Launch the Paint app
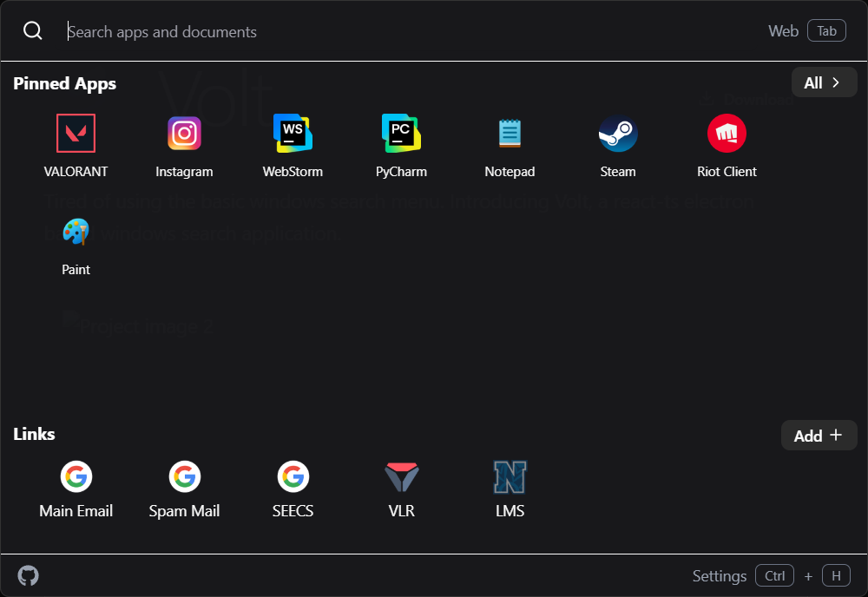The image size is (868, 597). [76, 233]
